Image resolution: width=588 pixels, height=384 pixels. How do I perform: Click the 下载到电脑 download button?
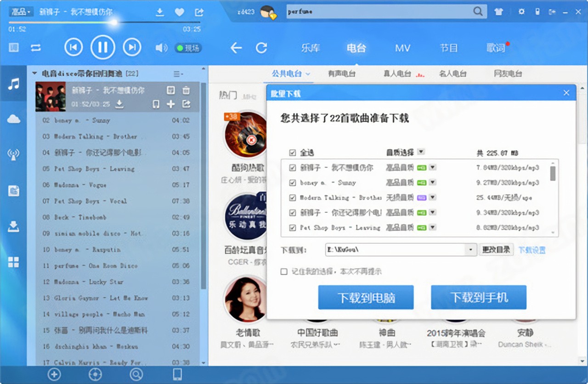click(366, 297)
